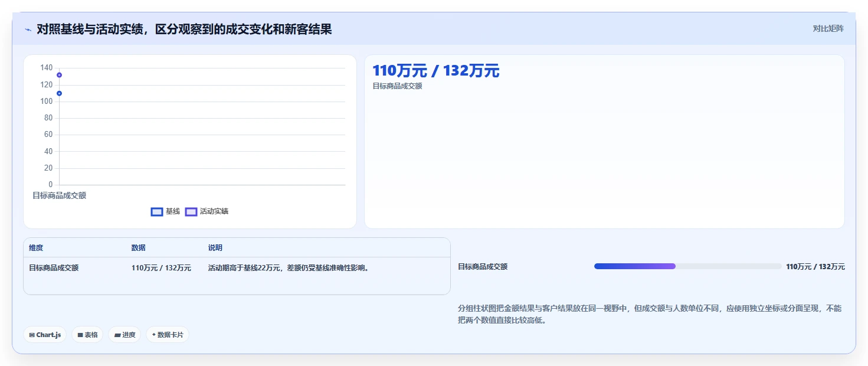Click the 维度 column header
868x366 pixels.
36,248
